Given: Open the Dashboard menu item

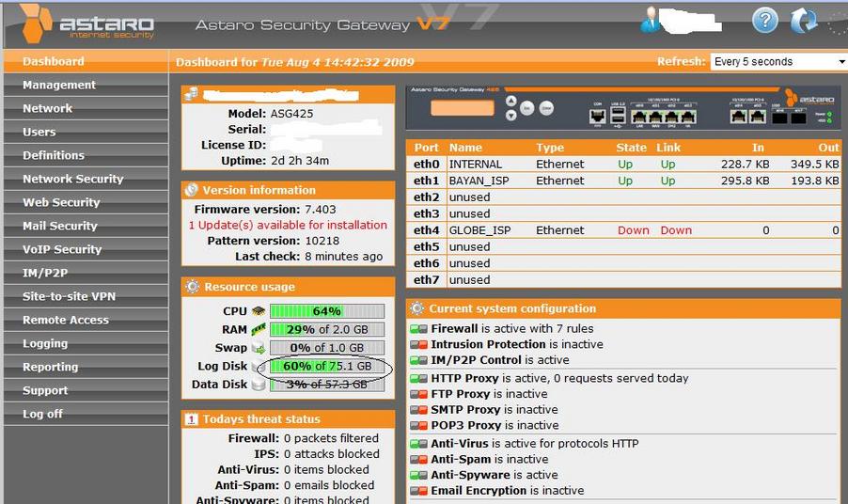Looking at the screenshot, I should pos(86,62).
